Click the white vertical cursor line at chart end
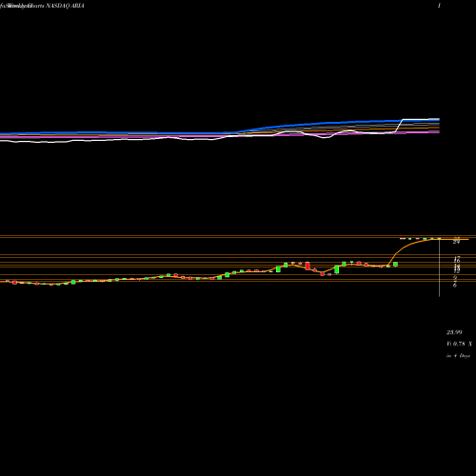 tap(439, 268)
